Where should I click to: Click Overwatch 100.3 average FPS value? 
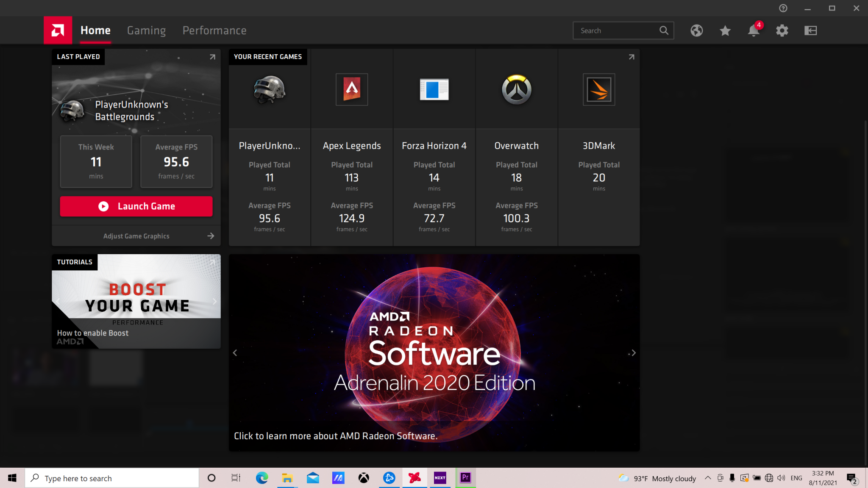tap(516, 218)
